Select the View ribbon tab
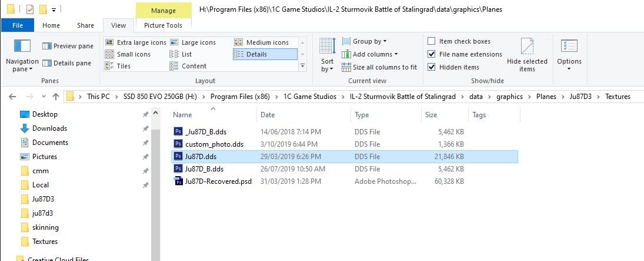The image size is (644, 261). pyautogui.click(x=118, y=25)
